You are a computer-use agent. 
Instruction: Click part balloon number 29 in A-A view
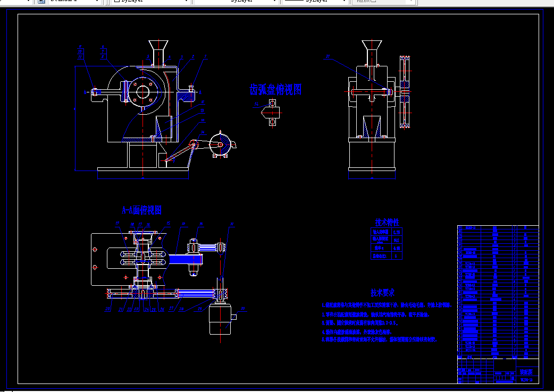199,309
